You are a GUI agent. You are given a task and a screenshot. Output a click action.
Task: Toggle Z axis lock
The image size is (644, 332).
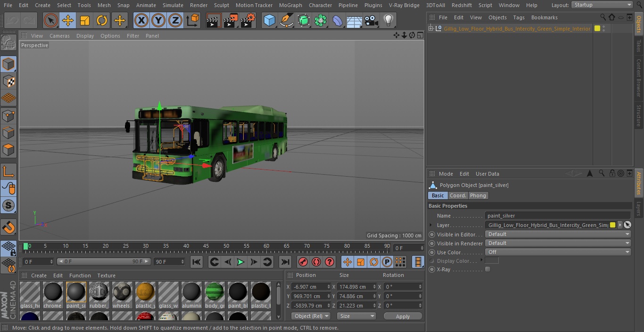click(175, 20)
